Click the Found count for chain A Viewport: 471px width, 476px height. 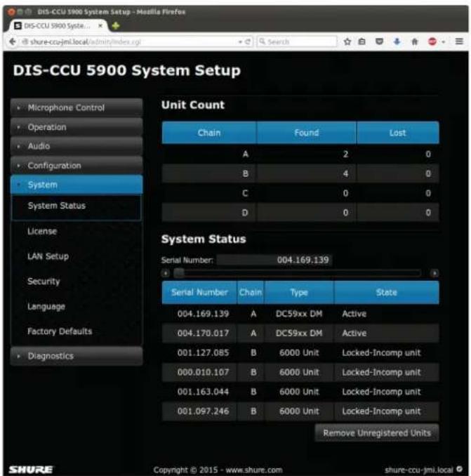tap(345, 154)
